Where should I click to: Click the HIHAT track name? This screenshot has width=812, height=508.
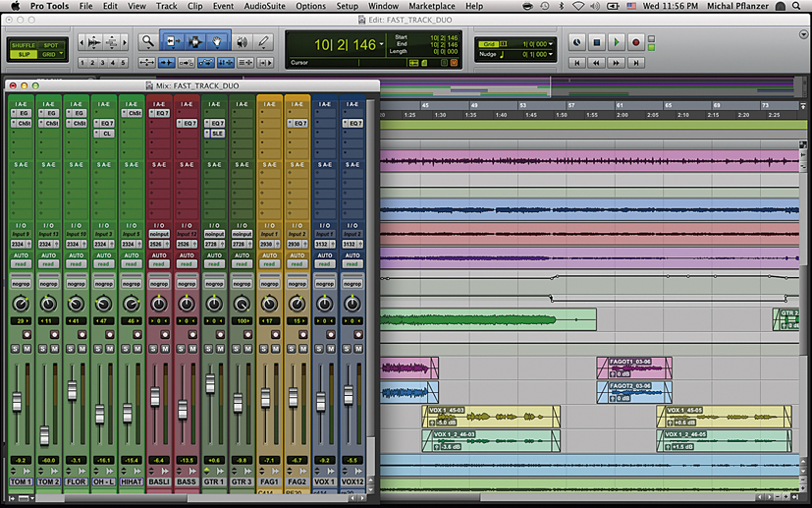coord(132,481)
